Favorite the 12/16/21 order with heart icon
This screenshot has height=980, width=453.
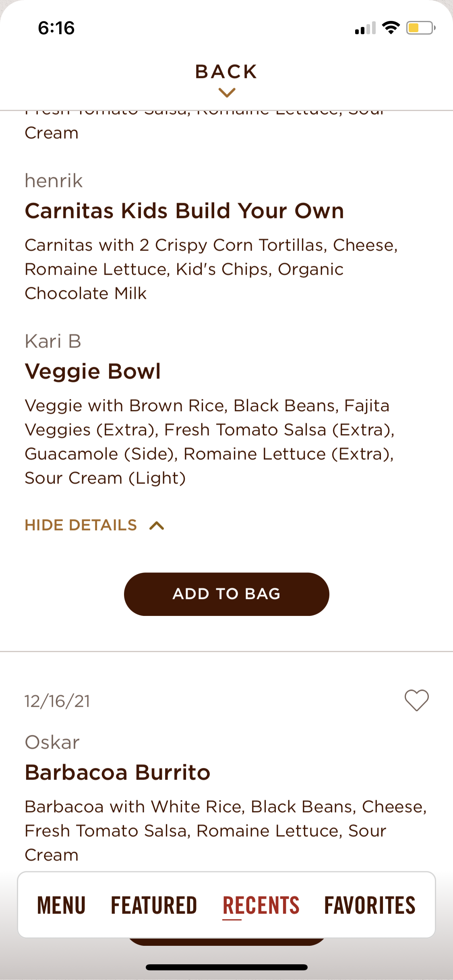(416, 700)
